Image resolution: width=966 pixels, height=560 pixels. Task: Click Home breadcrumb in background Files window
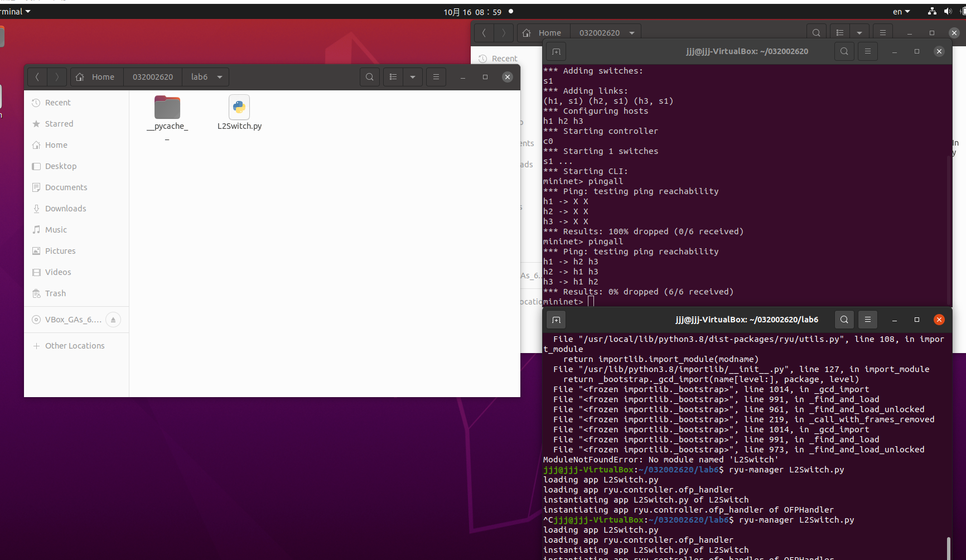(543, 33)
